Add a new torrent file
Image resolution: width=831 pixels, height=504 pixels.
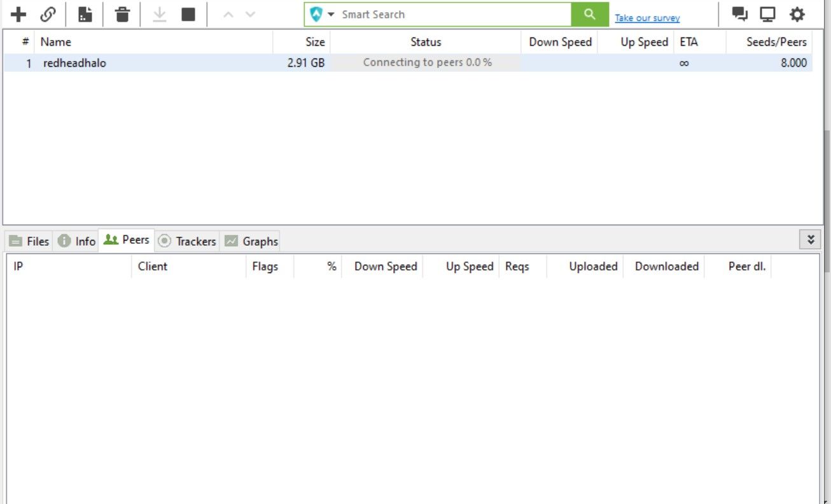point(18,13)
